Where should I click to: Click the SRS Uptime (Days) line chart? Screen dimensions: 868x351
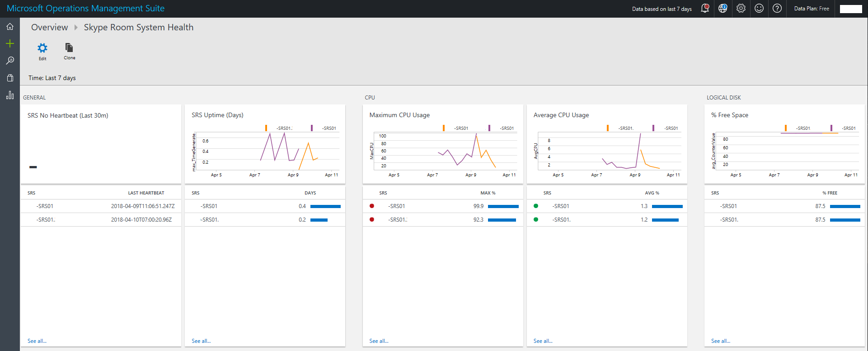point(267,152)
